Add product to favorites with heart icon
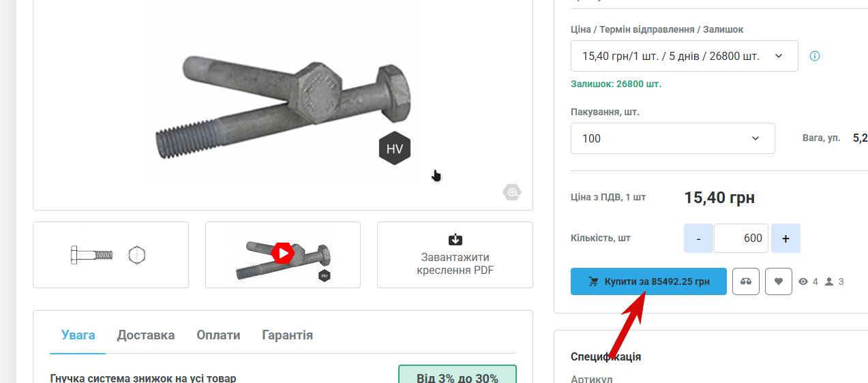 pos(779,281)
